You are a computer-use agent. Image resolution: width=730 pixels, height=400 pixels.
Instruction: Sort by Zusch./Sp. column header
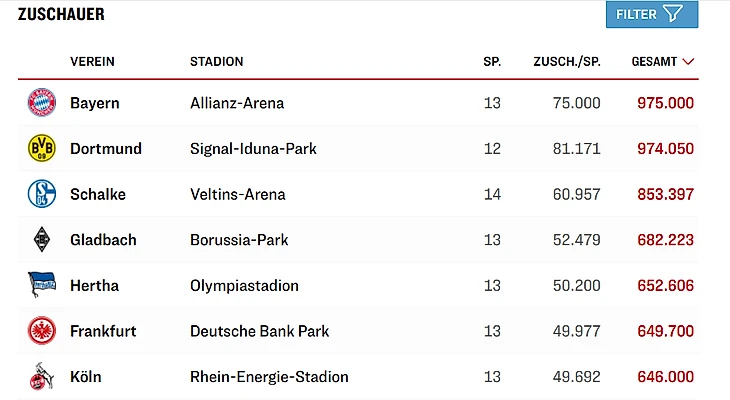point(566,61)
